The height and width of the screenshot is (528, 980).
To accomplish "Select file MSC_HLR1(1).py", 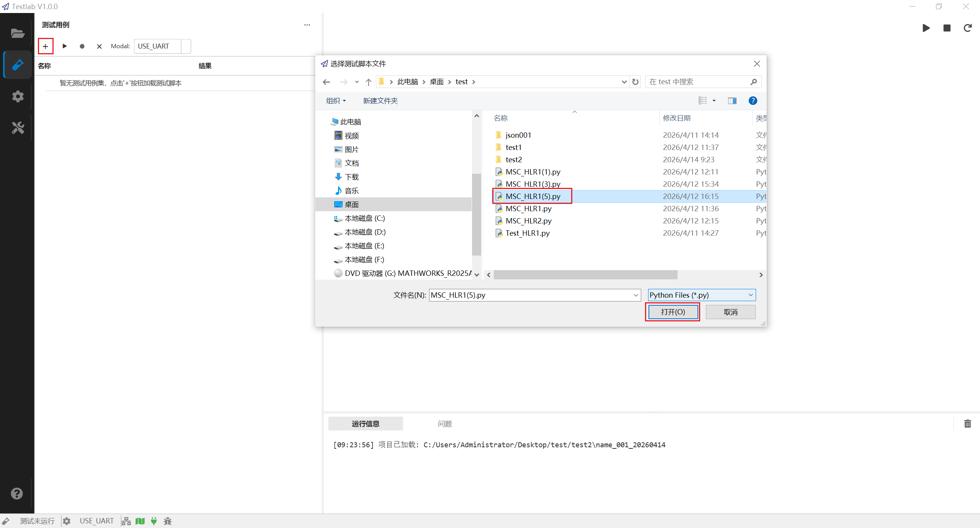I will click(532, 172).
